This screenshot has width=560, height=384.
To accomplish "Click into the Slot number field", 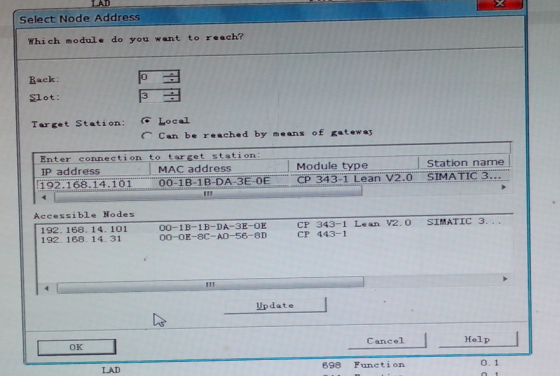I will (151, 96).
